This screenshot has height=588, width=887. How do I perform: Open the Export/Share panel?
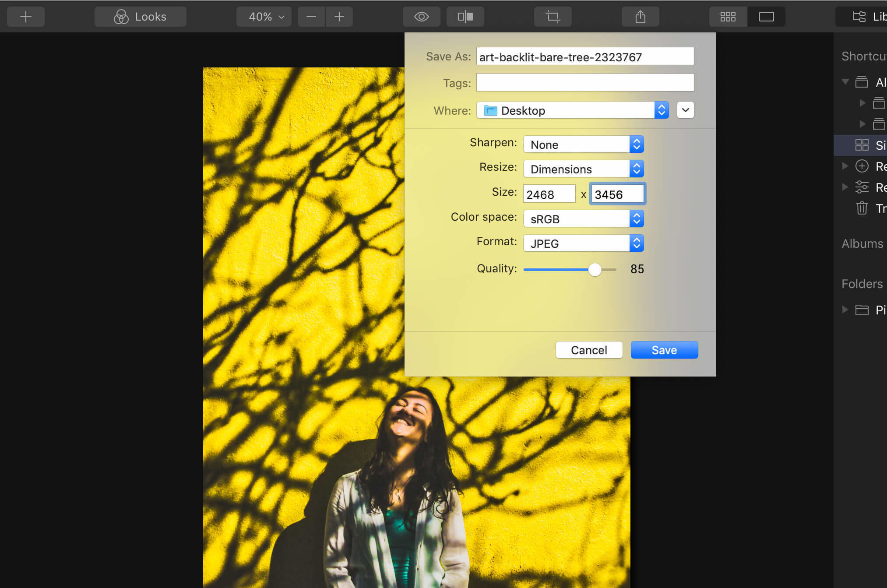click(640, 17)
